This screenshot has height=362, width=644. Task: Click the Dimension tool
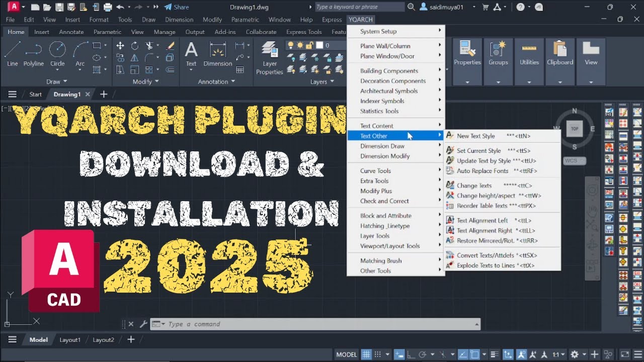tap(217, 54)
